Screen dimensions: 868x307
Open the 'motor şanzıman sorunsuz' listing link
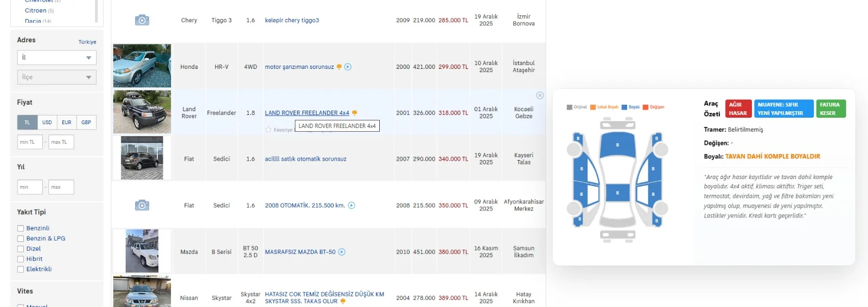coord(299,67)
